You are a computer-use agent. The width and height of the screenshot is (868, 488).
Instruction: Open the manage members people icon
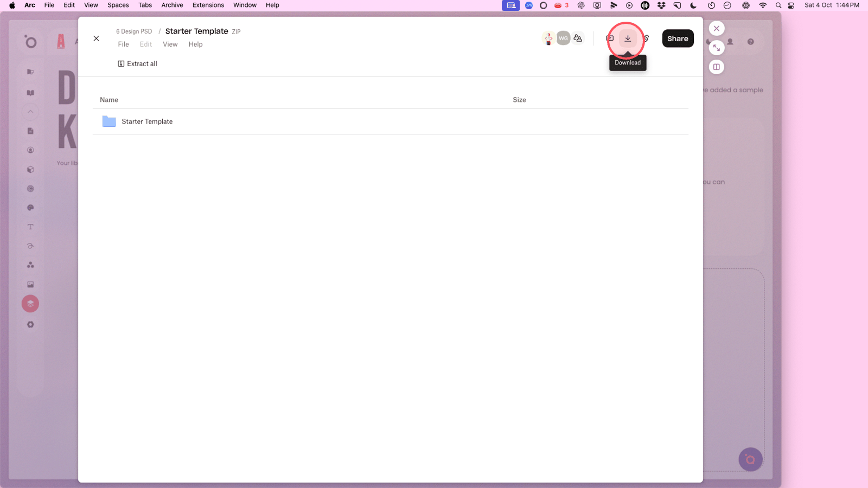point(578,38)
